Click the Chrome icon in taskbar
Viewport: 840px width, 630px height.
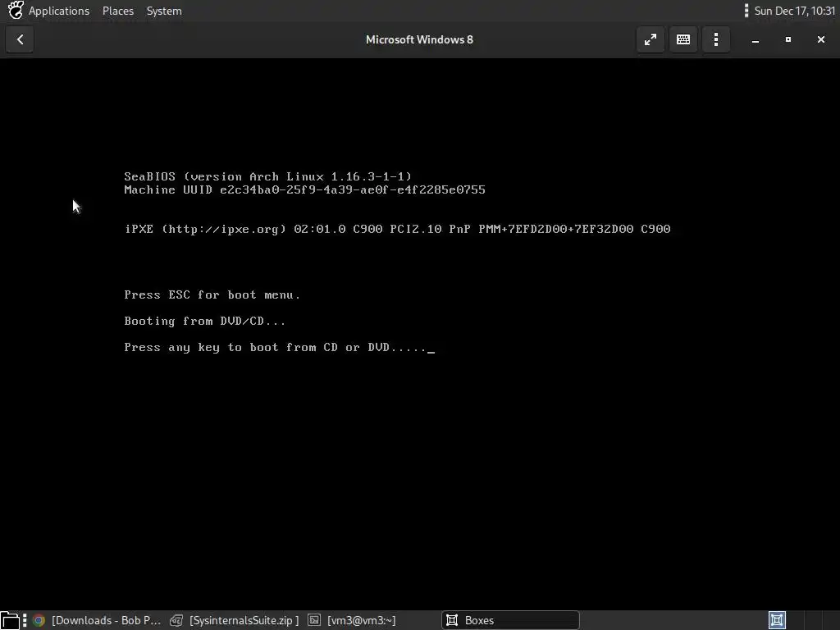click(39, 620)
